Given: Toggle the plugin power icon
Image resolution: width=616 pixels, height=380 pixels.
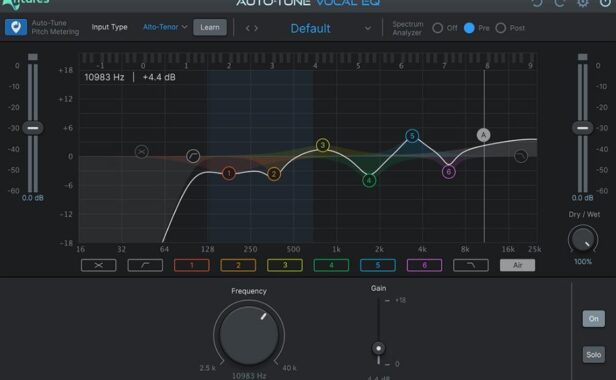Looking at the screenshot, I should pos(605,3).
